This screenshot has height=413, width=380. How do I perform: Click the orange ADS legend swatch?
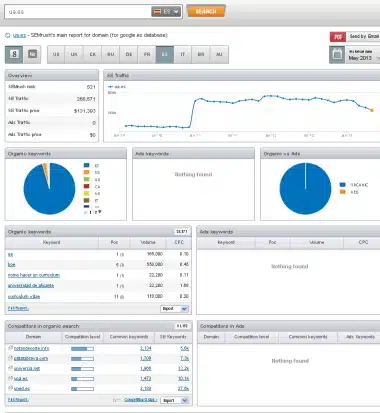[342, 192]
